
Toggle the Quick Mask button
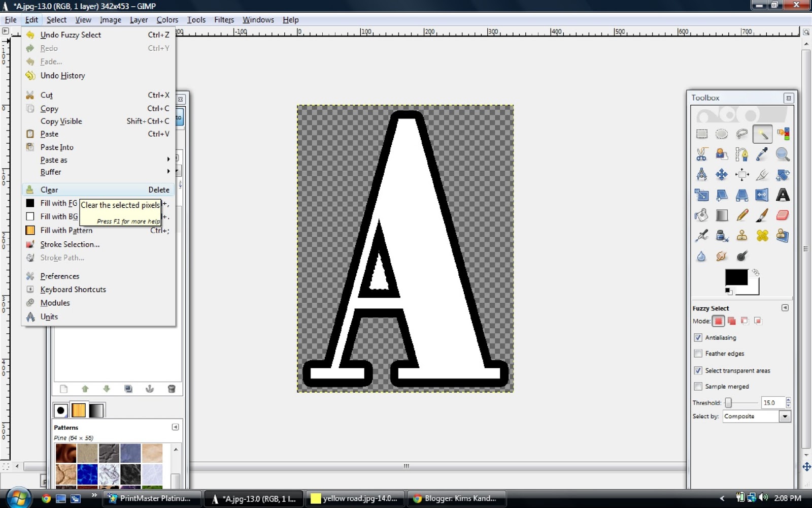pos(6,466)
